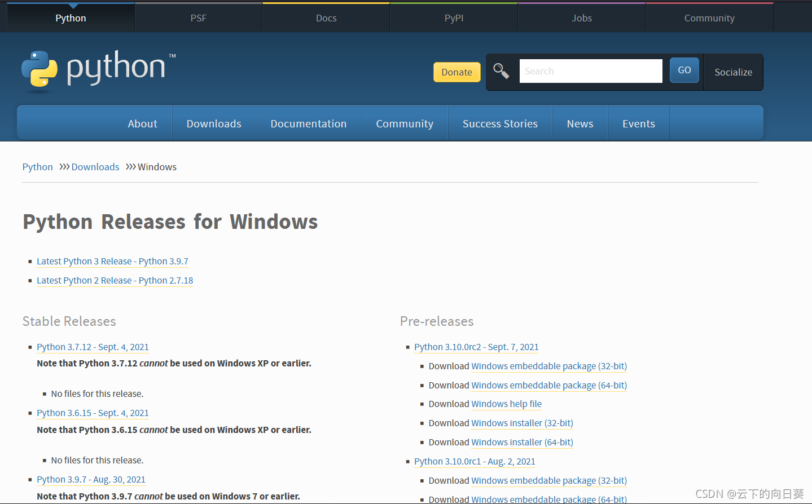This screenshot has width=812, height=504.
Task: Switch to the PSF top tab
Action: (199, 18)
